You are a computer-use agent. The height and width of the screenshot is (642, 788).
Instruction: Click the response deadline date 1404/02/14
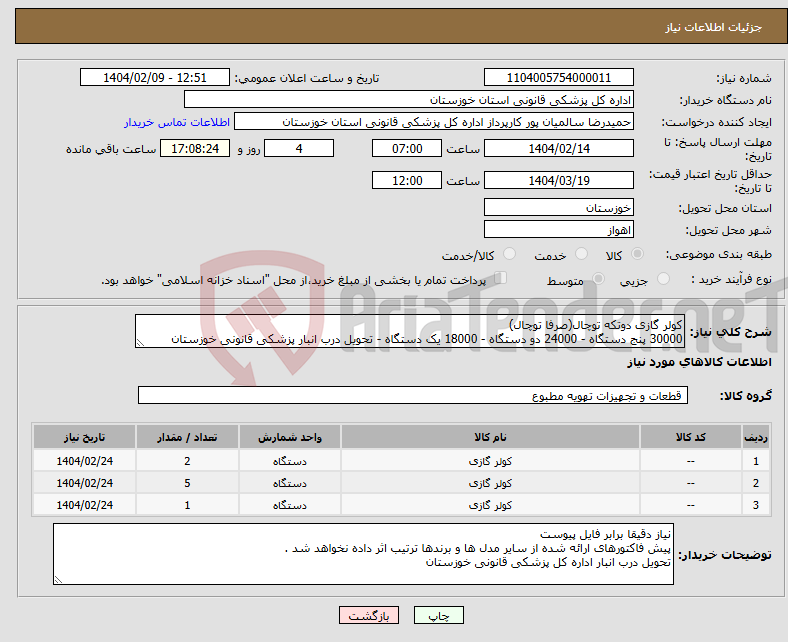(559, 148)
